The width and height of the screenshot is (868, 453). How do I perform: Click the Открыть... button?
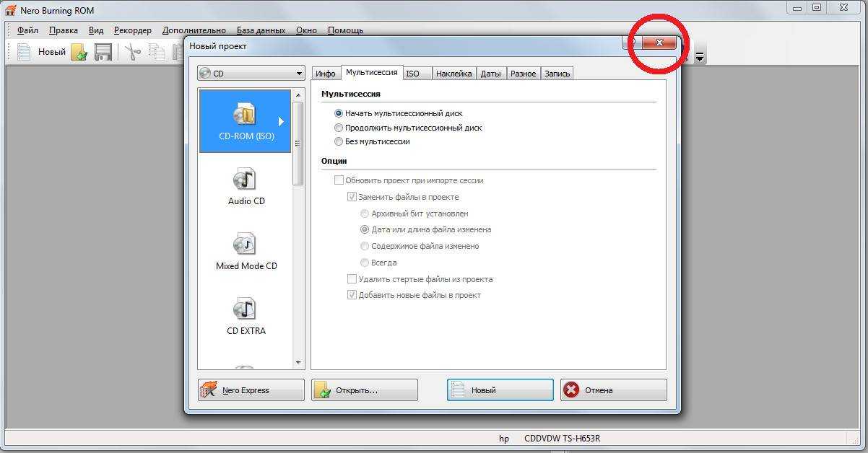click(365, 390)
